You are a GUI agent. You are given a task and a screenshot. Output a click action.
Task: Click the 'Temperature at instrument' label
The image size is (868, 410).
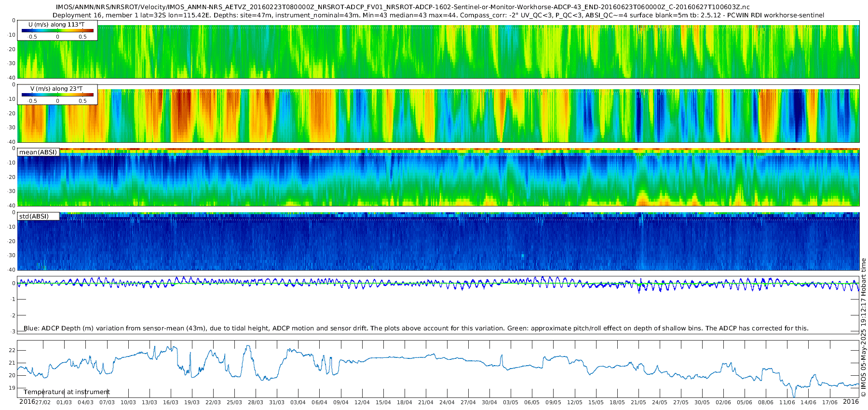(x=67, y=392)
